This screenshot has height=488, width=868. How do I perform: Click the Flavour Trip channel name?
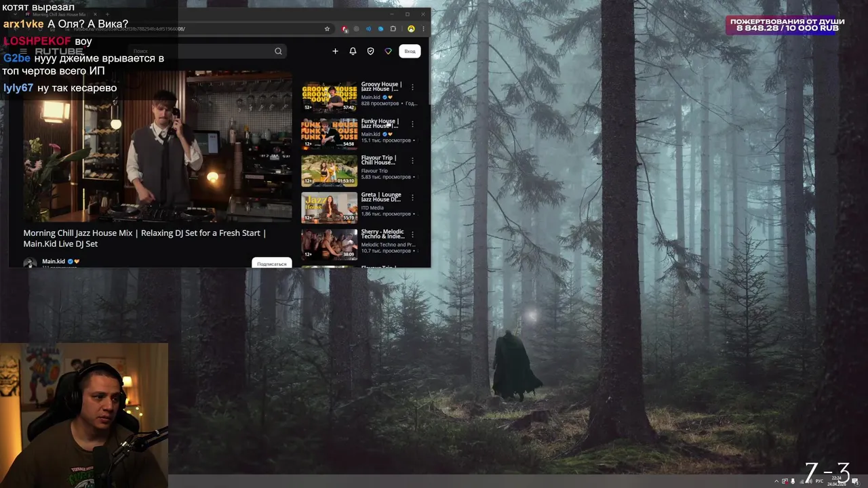374,171
